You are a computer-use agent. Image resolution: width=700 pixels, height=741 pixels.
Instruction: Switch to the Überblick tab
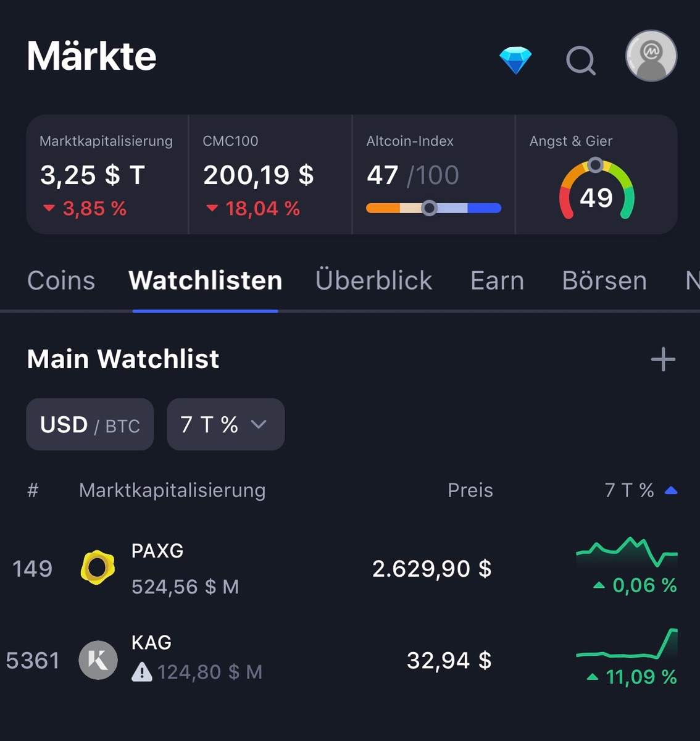373,281
